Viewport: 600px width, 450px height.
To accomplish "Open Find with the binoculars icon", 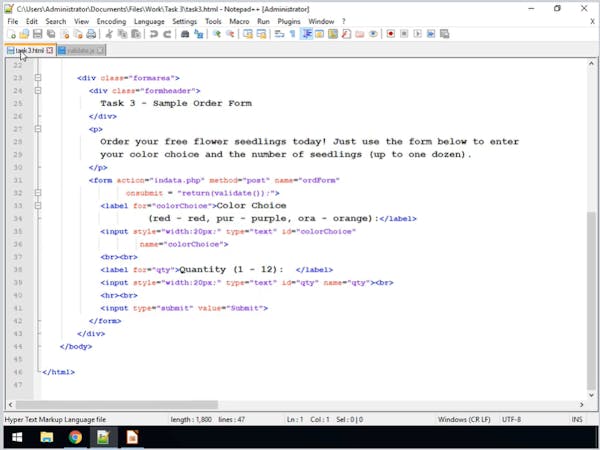I will tap(185, 34).
